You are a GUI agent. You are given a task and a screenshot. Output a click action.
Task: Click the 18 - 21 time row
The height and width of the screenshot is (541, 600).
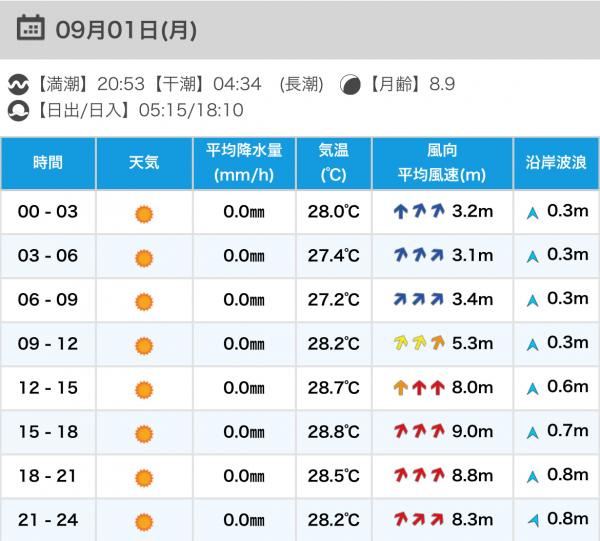point(300,476)
